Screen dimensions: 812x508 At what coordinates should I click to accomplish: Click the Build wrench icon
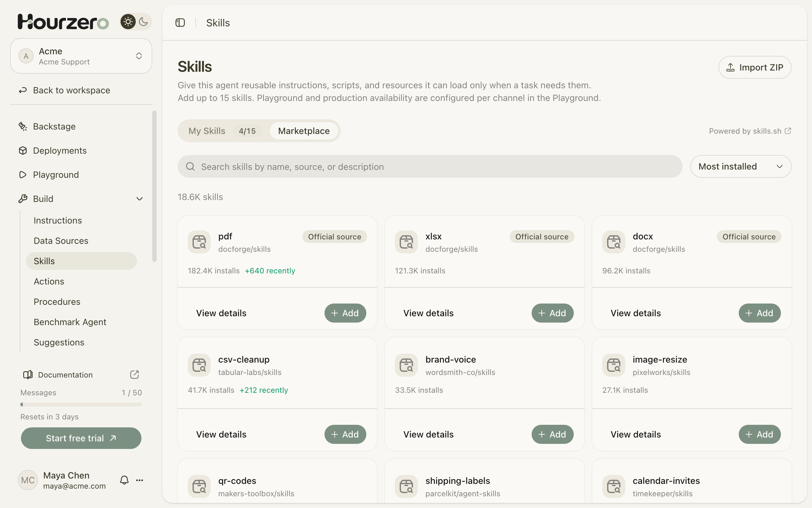23,199
